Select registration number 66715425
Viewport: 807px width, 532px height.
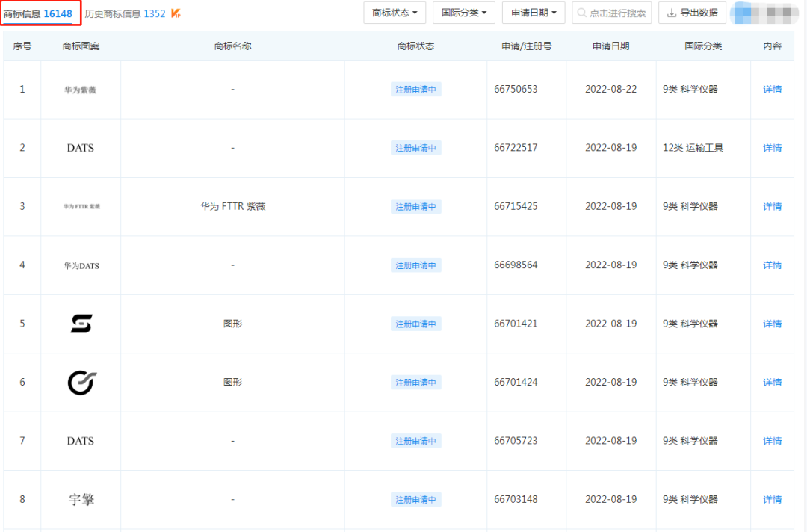coord(516,207)
